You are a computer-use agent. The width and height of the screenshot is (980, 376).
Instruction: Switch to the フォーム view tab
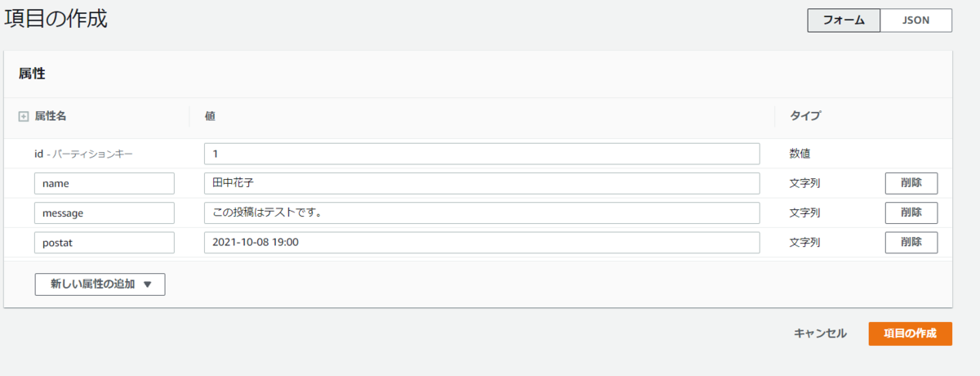click(x=844, y=20)
